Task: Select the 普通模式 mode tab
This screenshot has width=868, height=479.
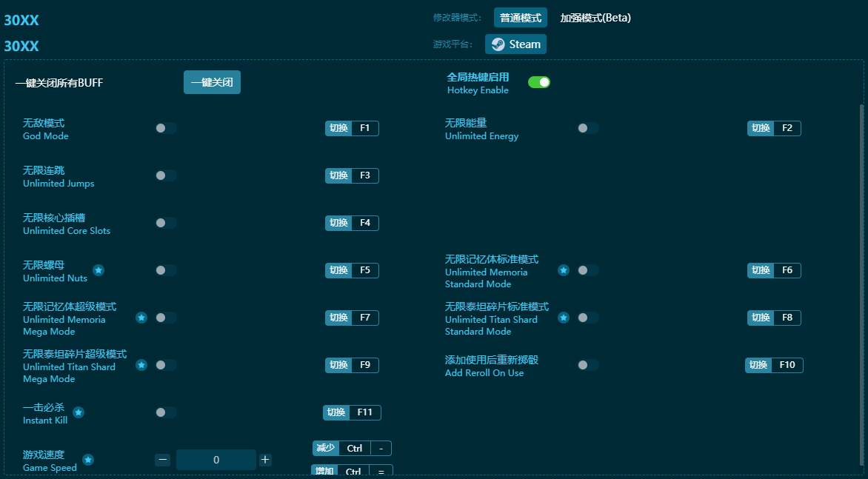Action: point(521,17)
